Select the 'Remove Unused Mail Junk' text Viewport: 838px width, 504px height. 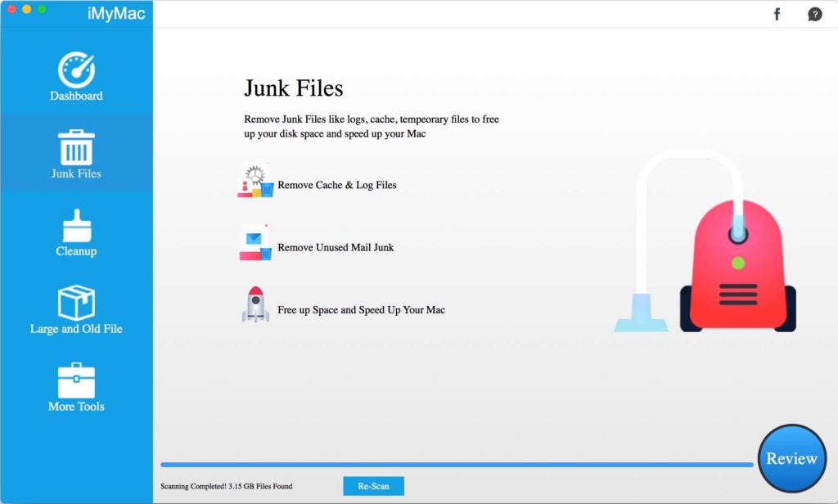coord(336,247)
